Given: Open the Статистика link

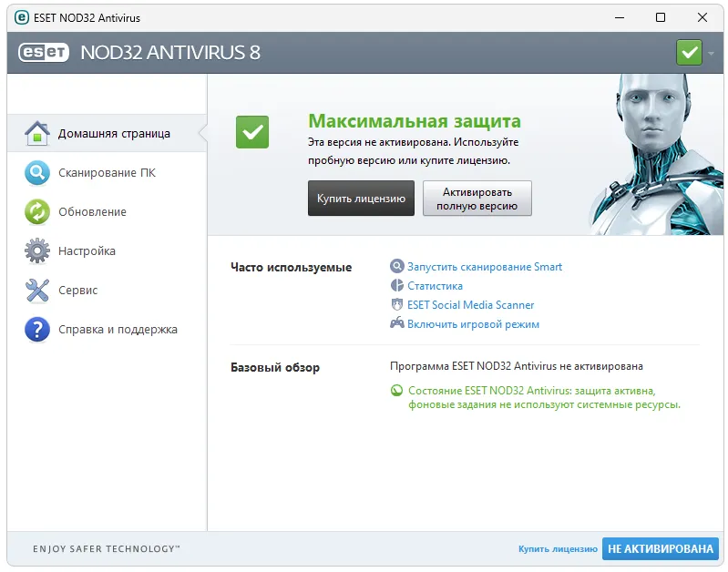Looking at the screenshot, I should (x=435, y=285).
